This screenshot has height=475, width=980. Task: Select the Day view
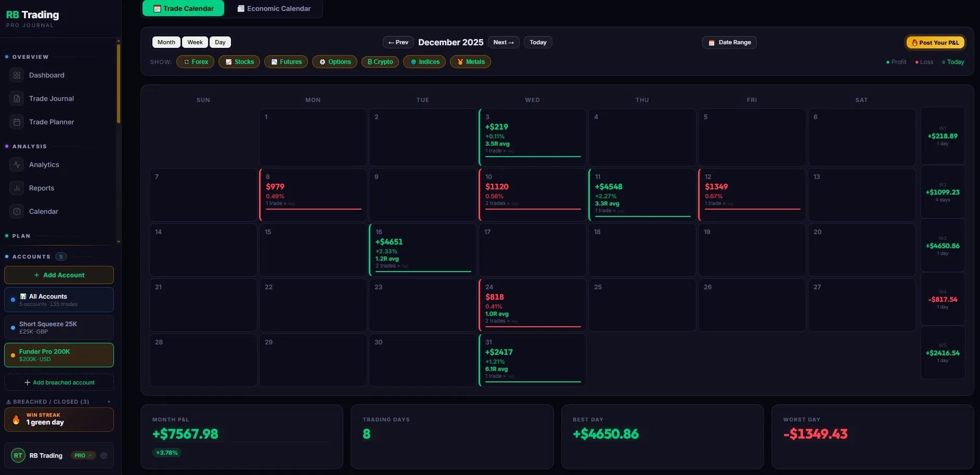[x=220, y=42]
